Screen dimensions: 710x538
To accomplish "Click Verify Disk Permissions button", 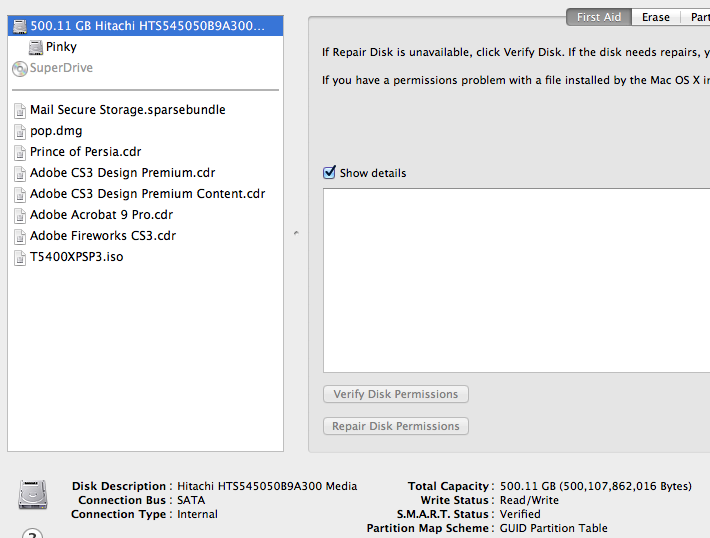I will pos(396,394).
